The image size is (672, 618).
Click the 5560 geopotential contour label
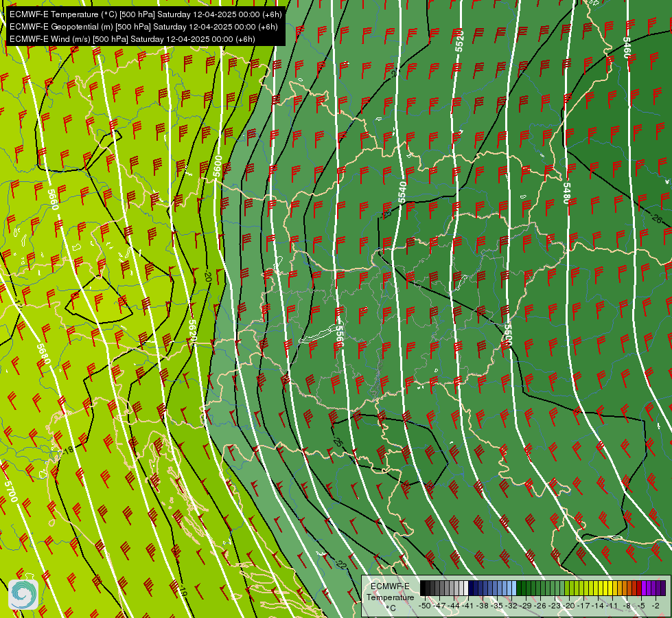coord(339,337)
